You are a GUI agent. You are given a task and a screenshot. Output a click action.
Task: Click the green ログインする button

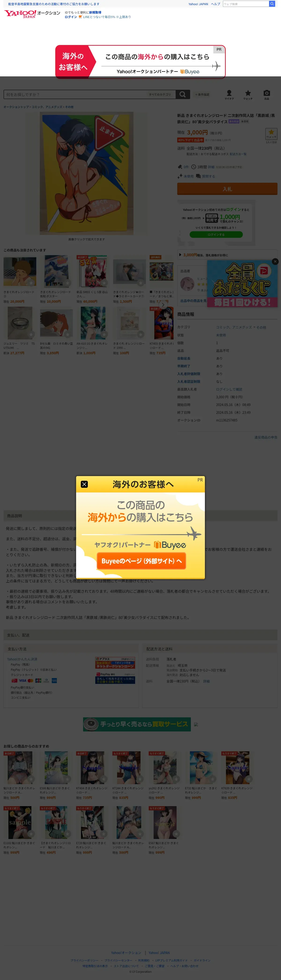point(216,234)
